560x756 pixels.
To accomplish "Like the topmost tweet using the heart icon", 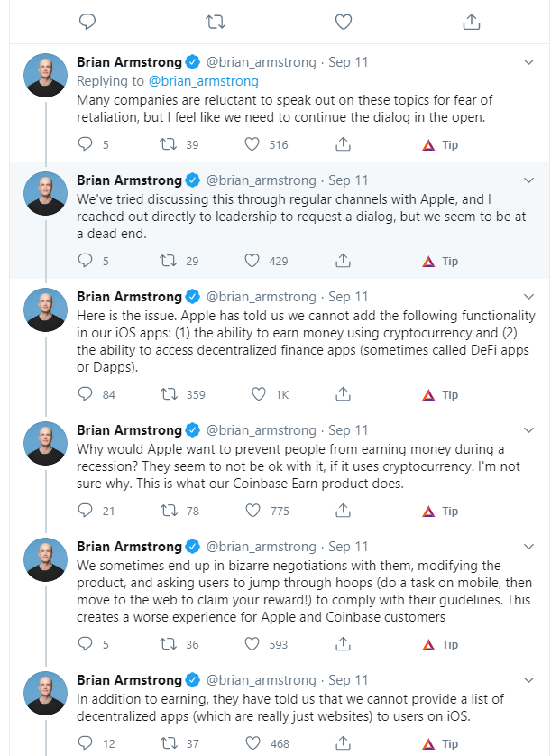I will pos(344,22).
